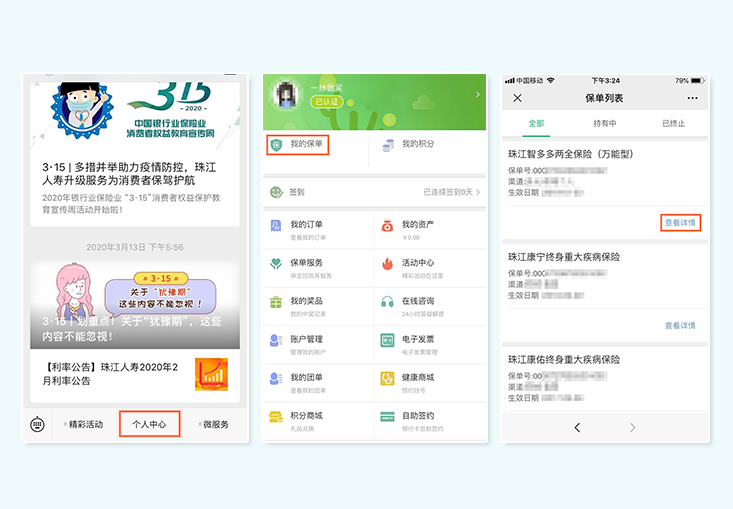733x509 pixels.
Task: Select 珠江康宁终身重大疾病保险 title
Action: [x=564, y=257]
